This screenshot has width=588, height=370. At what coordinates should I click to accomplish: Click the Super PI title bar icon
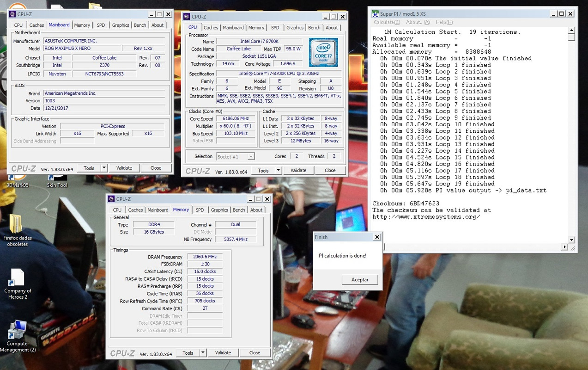(x=376, y=14)
